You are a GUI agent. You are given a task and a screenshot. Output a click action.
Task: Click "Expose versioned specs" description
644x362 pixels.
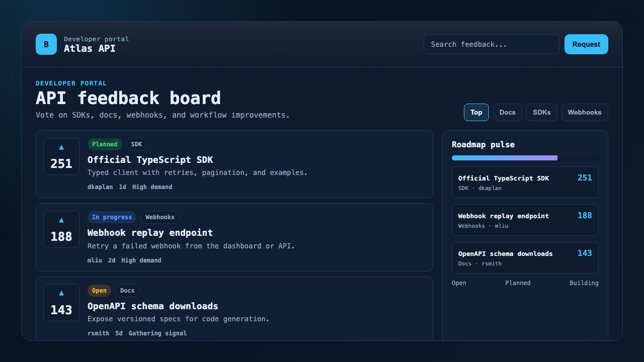[179, 319]
